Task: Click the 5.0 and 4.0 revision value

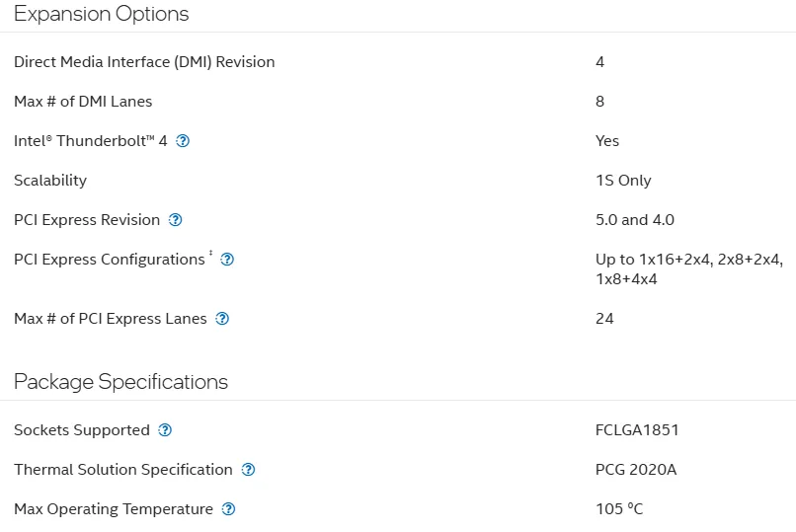Action: pyautogui.click(x=635, y=220)
